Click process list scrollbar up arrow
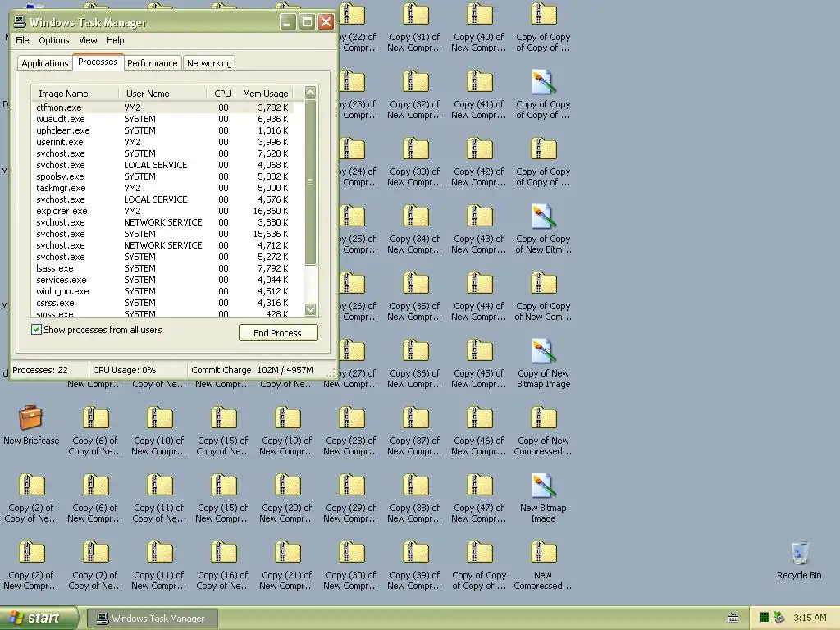840x630 pixels. click(310, 92)
